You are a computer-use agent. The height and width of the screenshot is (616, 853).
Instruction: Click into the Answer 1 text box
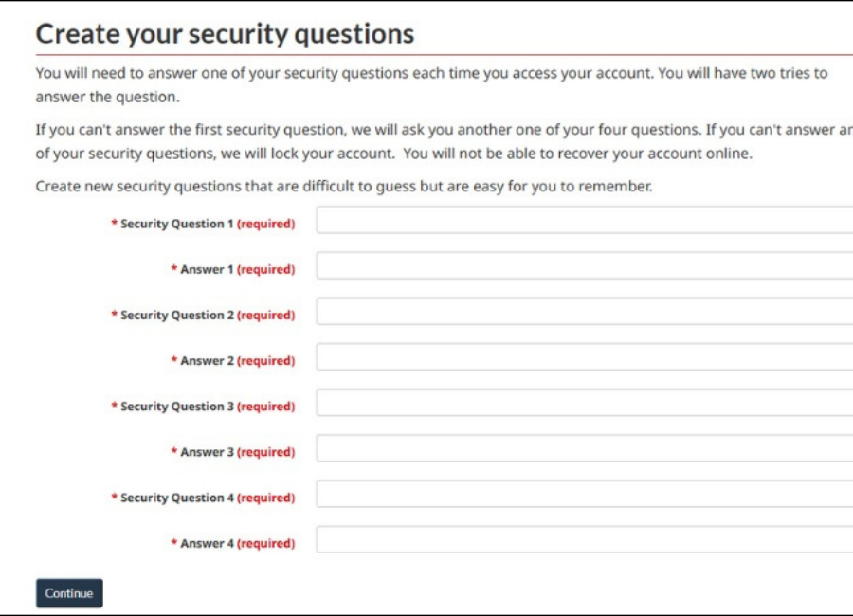click(584, 265)
